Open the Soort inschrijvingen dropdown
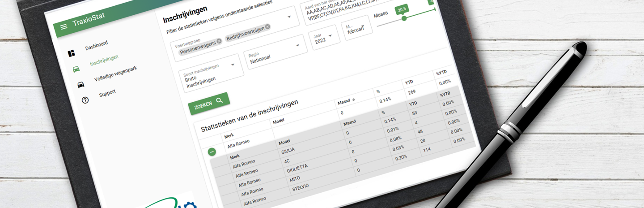The width and height of the screenshot is (644, 208). click(233, 65)
